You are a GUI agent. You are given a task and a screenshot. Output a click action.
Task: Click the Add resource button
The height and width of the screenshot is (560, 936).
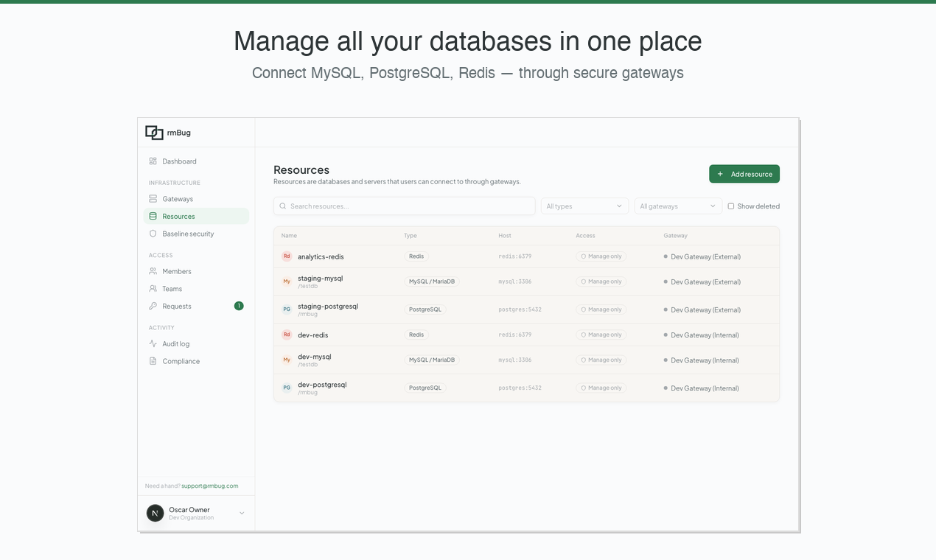tap(744, 174)
